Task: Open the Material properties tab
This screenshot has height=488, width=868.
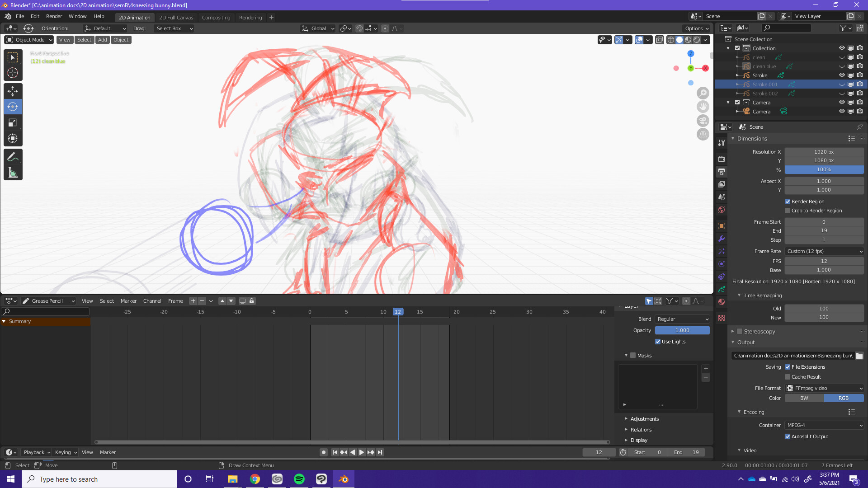Action: pyautogui.click(x=721, y=302)
